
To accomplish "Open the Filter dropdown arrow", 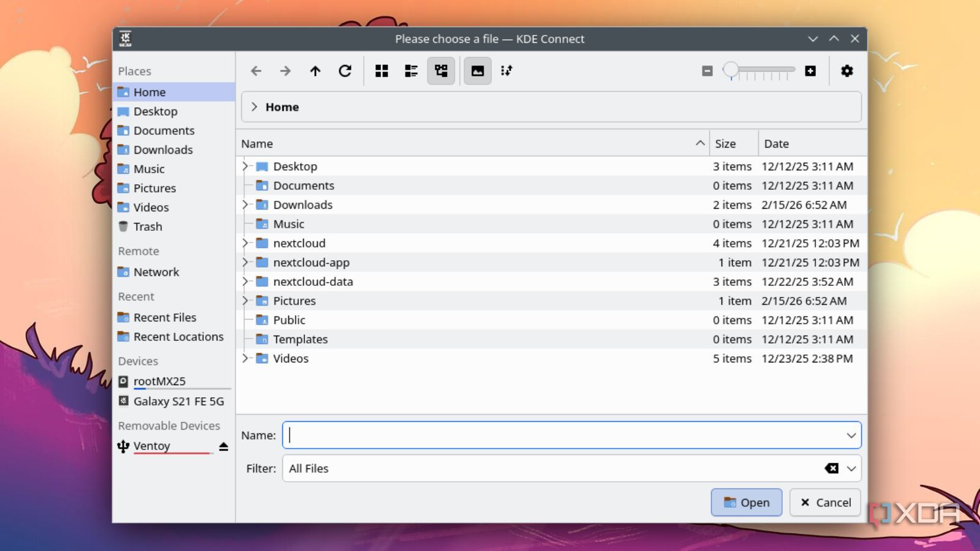I will click(851, 468).
